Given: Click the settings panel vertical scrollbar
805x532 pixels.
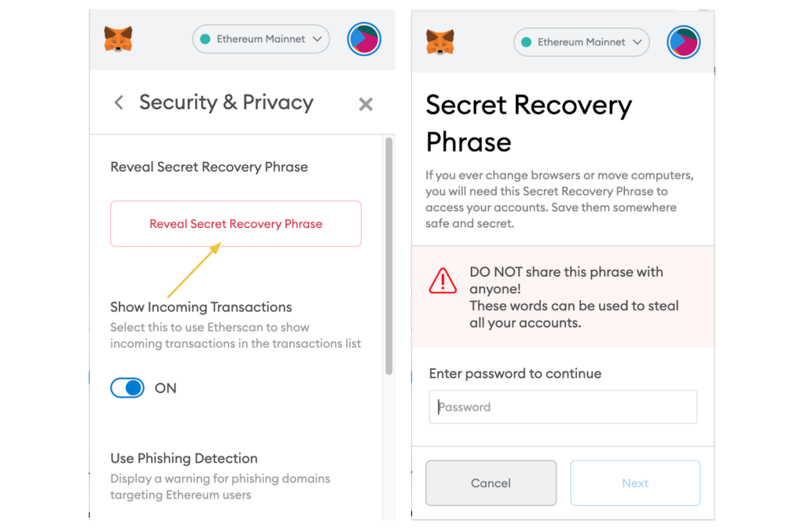Looking at the screenshot, I should [x=388, y=256].
